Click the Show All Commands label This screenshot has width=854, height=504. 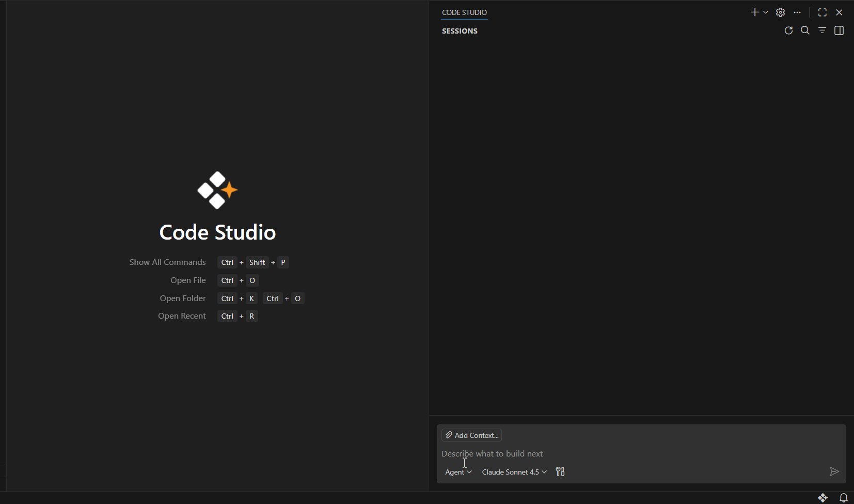(168, 262)
